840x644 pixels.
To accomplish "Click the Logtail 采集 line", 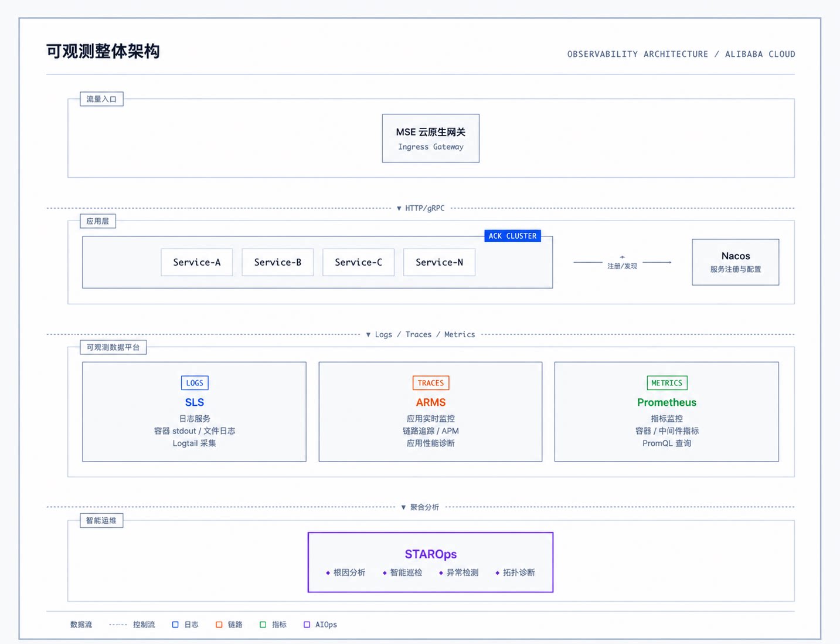I will tap(195, 443).
